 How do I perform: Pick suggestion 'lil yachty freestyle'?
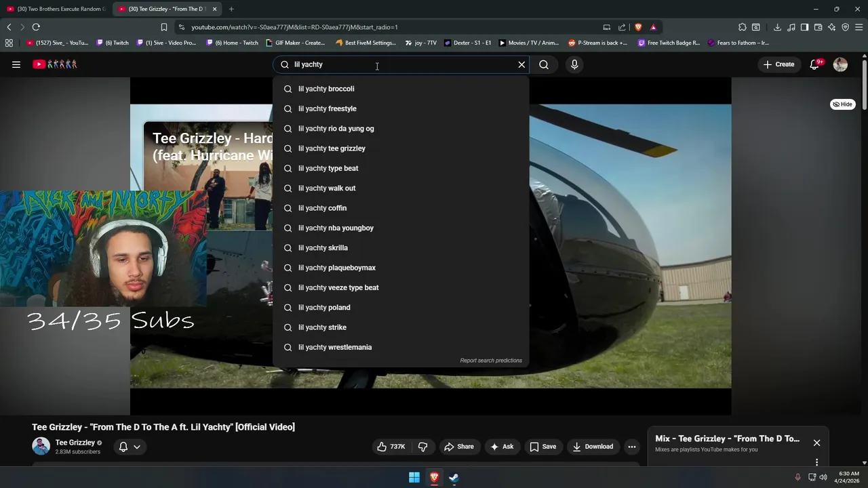point(400,108)
